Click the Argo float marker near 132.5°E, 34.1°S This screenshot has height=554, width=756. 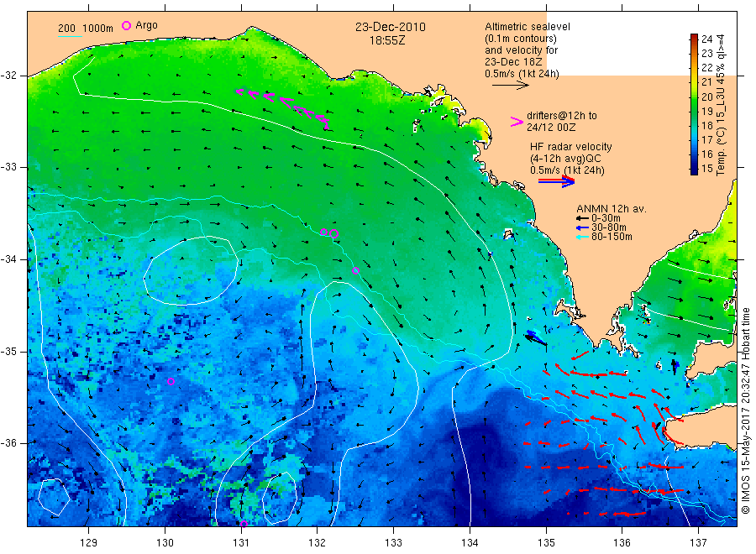pos(356,271)
